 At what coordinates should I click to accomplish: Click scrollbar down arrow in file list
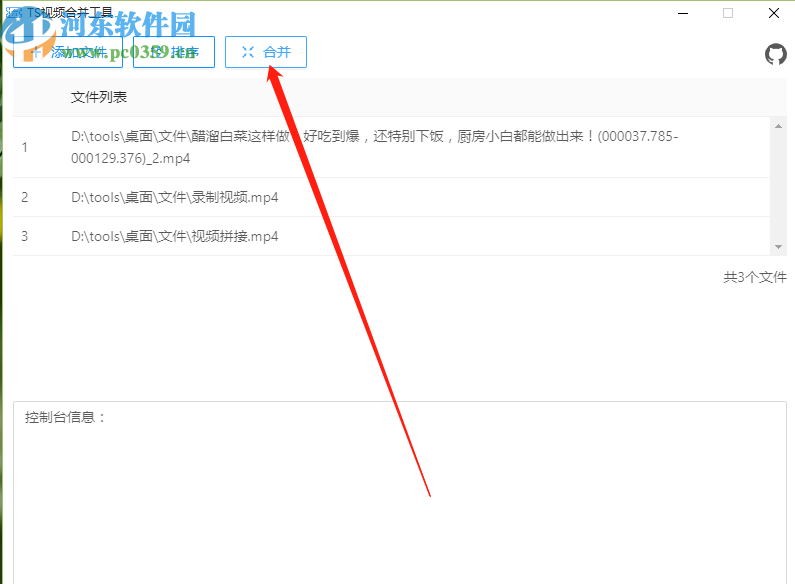778,247
